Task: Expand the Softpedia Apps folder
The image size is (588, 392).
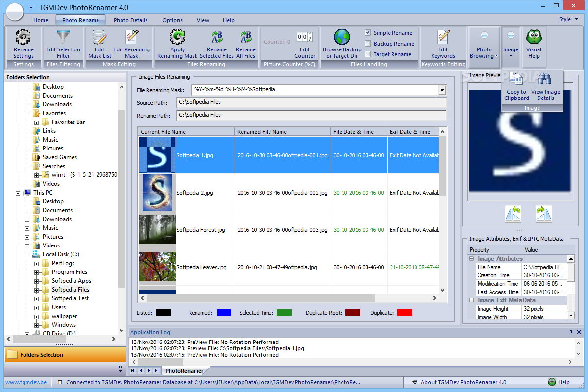Action: pyautogui.click(x=37, y=281)
